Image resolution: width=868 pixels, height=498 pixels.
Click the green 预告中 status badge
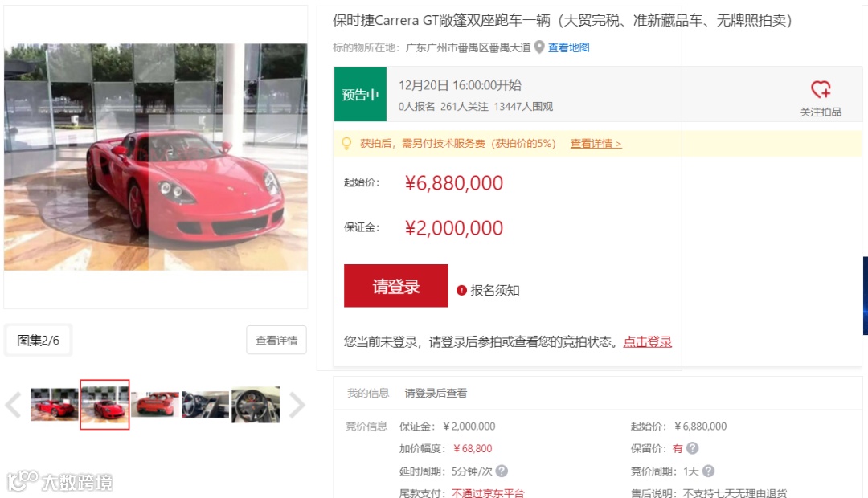pos(360,94)
